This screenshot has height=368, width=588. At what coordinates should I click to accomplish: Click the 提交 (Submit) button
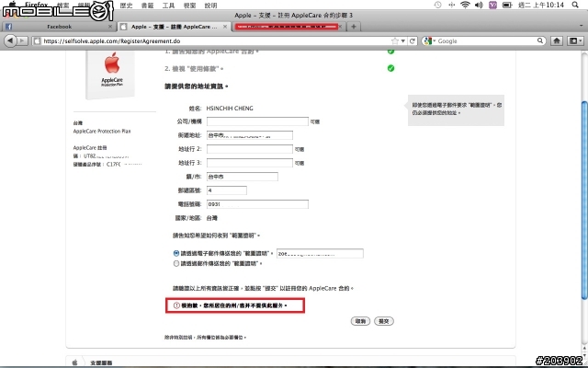pyautogui.click(x=384, y=321)
